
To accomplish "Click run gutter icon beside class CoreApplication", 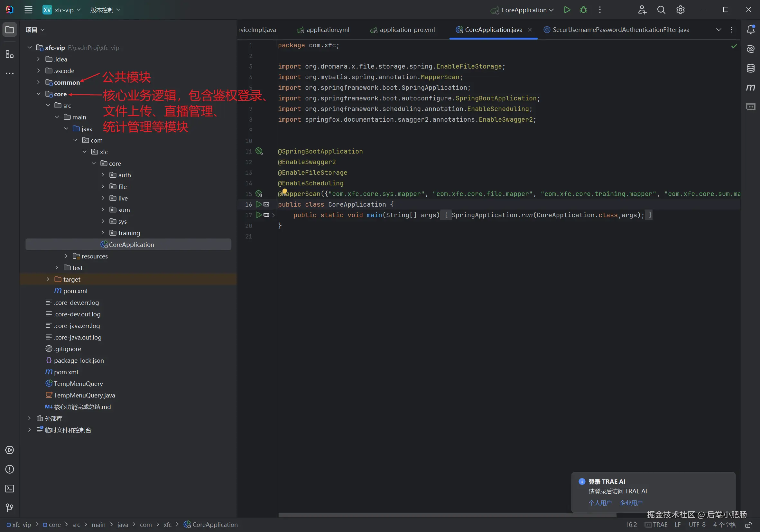I will (258, 204).
